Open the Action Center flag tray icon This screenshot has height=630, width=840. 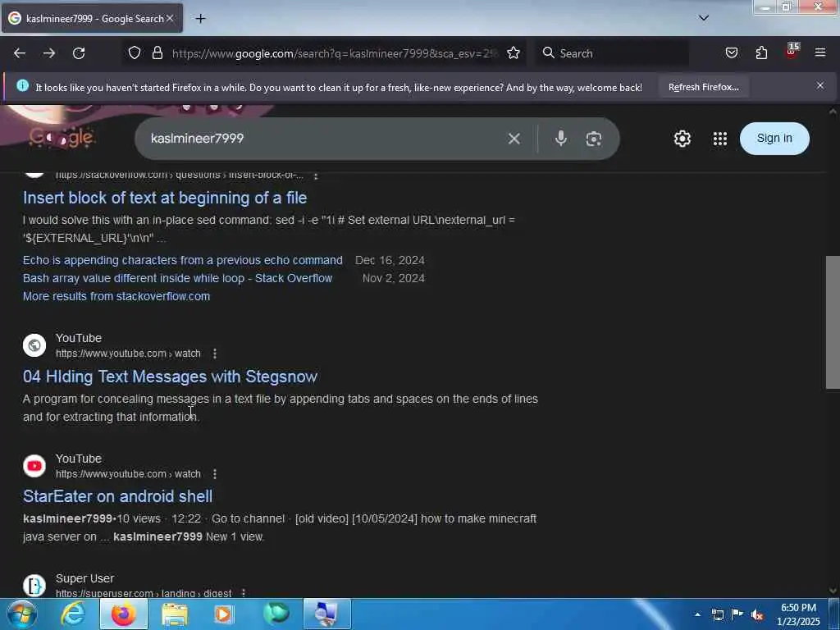pyautogui.click(x=737, y=614)
